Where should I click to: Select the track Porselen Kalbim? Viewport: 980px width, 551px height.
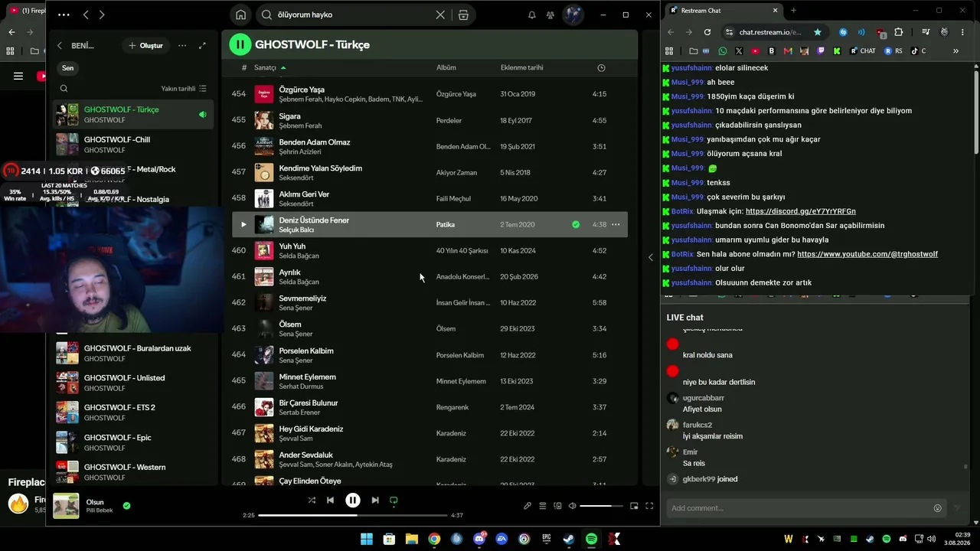click(429, 355)
